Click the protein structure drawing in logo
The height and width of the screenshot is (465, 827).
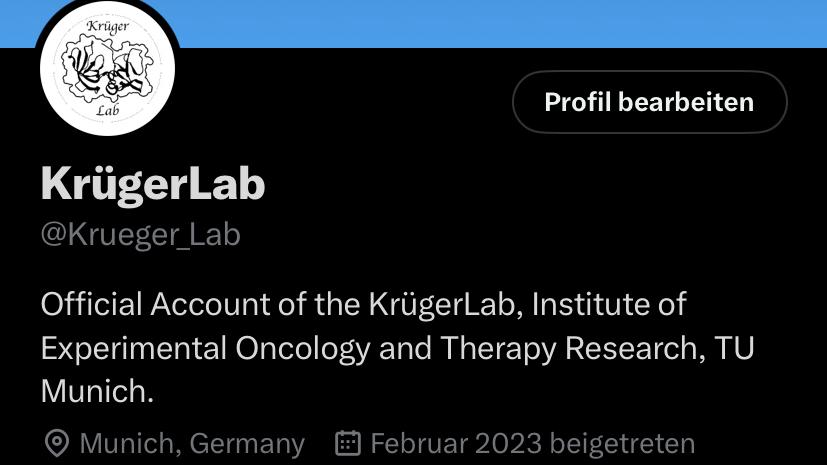coord(108,67)
